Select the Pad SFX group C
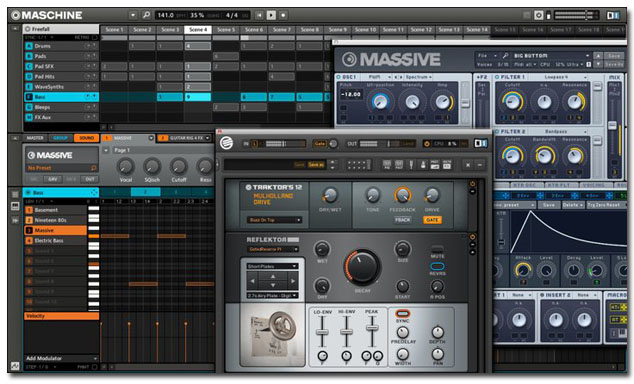Viewport: 634px width, 384px height. (61, 66)
